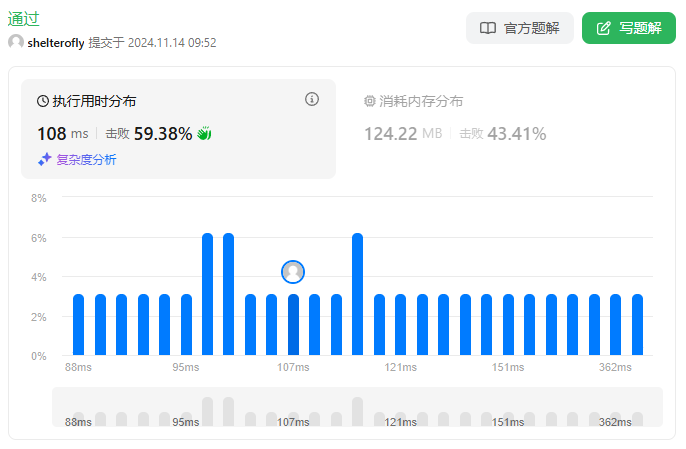Viewport: 686px width, 449px height.
Task: Click the 写题解 write solution button
Action: click(x=629, y=28)
